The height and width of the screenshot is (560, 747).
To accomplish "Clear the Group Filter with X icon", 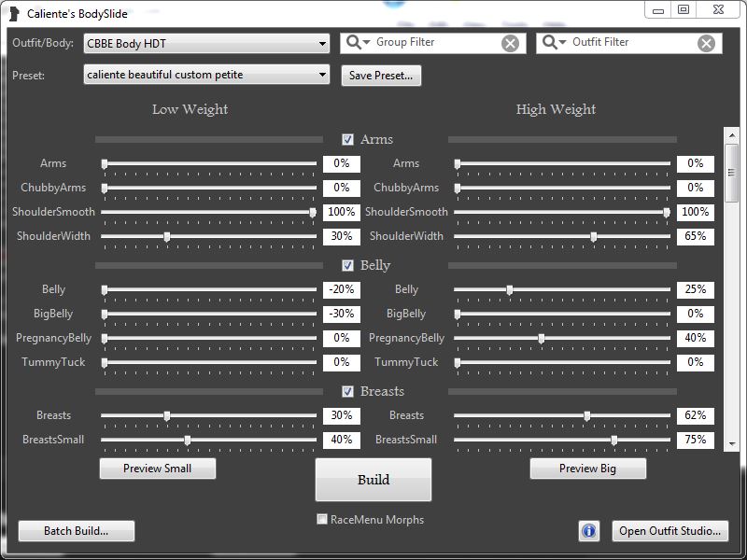I will (x=510, y=43).
